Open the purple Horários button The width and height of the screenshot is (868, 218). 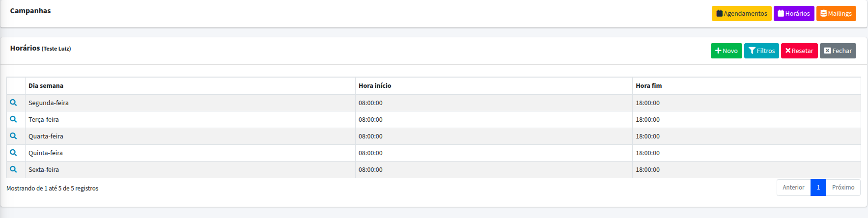[x=793, y=13]
